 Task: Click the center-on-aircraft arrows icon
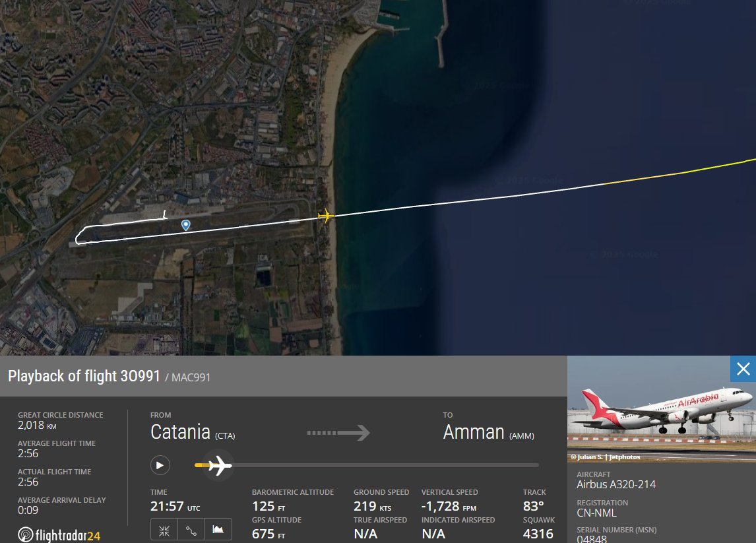click(164, 530)
